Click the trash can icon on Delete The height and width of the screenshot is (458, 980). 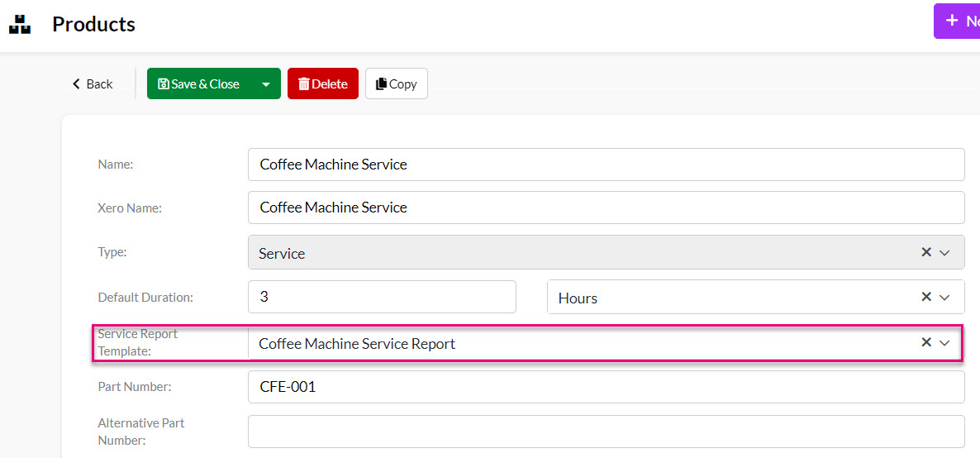click(304, 83)
